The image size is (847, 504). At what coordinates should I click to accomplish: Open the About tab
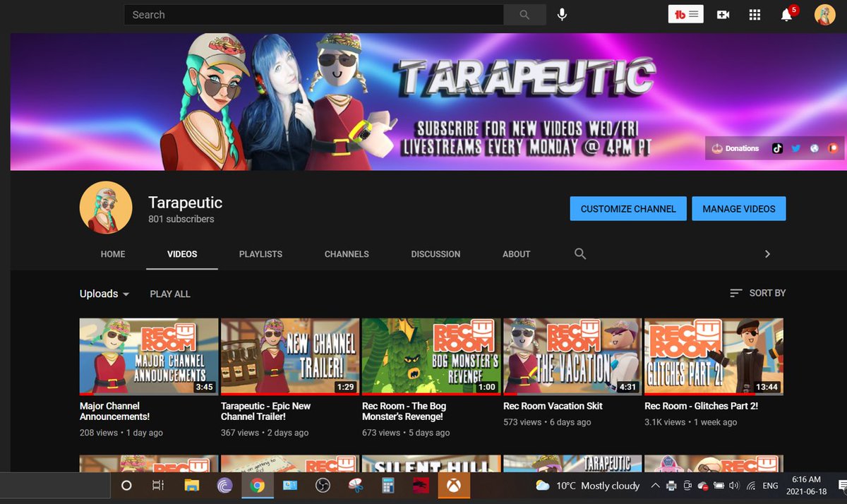[516, 254]
